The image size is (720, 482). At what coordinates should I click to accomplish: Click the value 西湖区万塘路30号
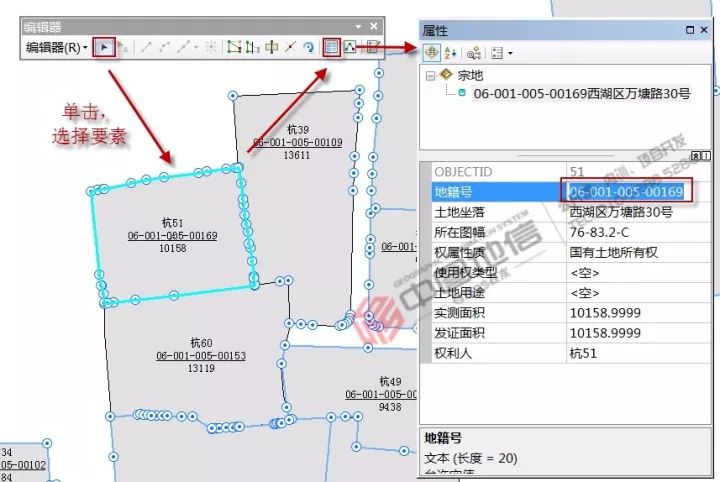click(621, 212)
